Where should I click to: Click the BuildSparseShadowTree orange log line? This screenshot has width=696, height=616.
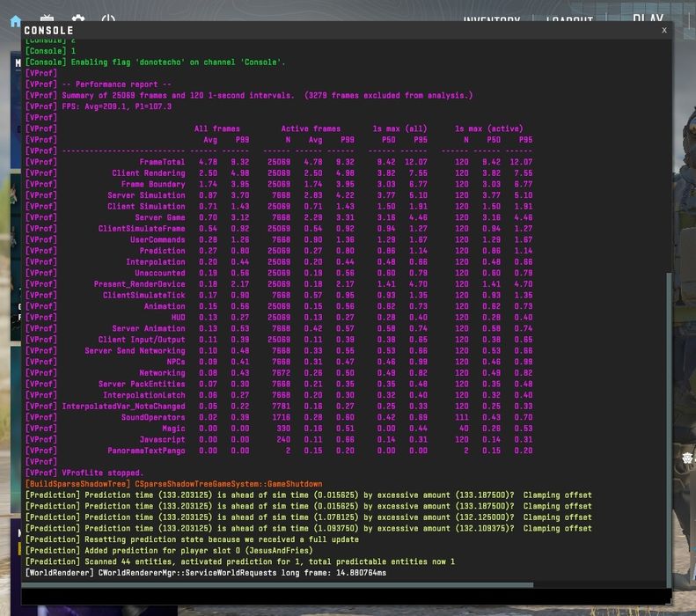point(173,484)
